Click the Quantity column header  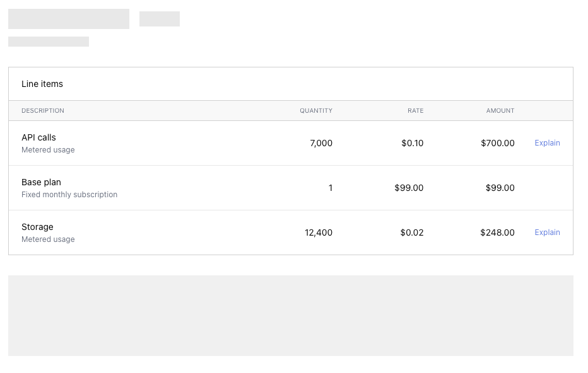[315, 111]
